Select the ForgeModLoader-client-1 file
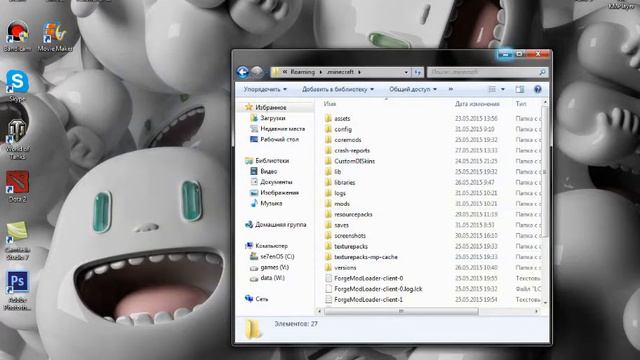The height and width of the screenshot is (360, 640). [368, 299]
